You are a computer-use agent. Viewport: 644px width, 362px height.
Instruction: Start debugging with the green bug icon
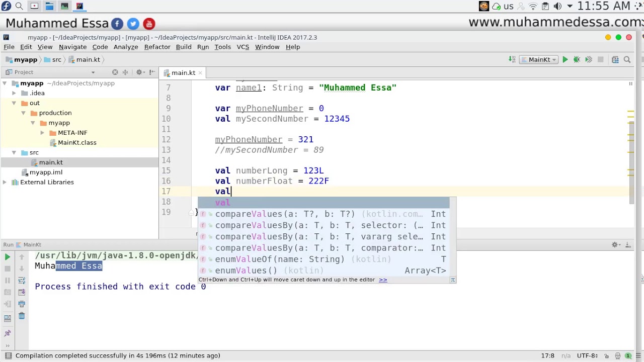pyautogui.click(x=577, y=60)
